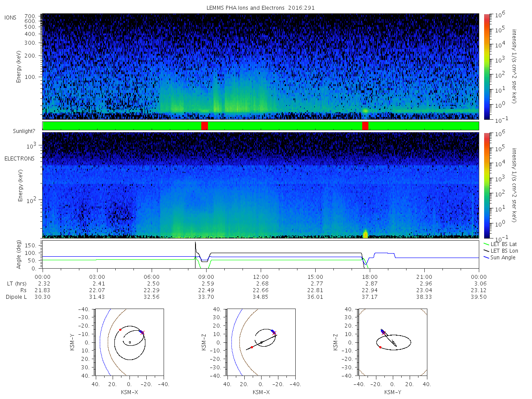Image resolution: width=532 pixels, height=399 pixels.
Task: Click the IONS panel label
Action: pyautogui.click(x=11, y=18)
